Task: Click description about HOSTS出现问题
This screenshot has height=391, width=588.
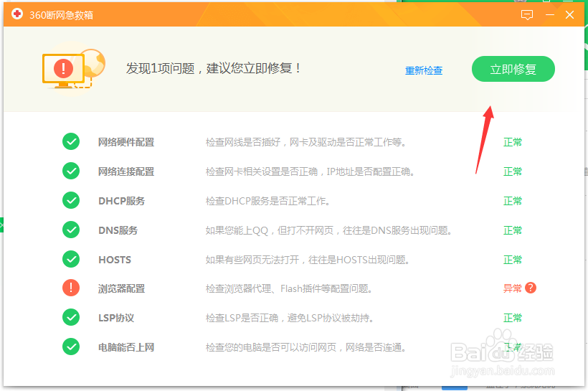Action: (307, 259)
